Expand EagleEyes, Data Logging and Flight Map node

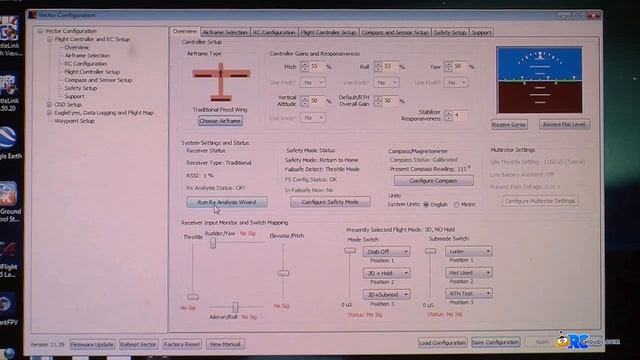point(49,113)
